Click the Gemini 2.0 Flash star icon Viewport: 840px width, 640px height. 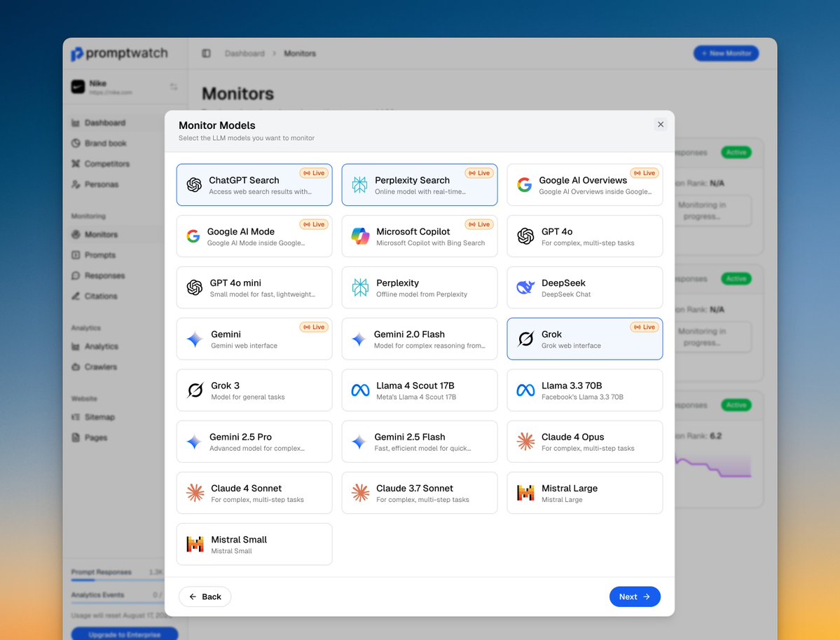(359, 339)
